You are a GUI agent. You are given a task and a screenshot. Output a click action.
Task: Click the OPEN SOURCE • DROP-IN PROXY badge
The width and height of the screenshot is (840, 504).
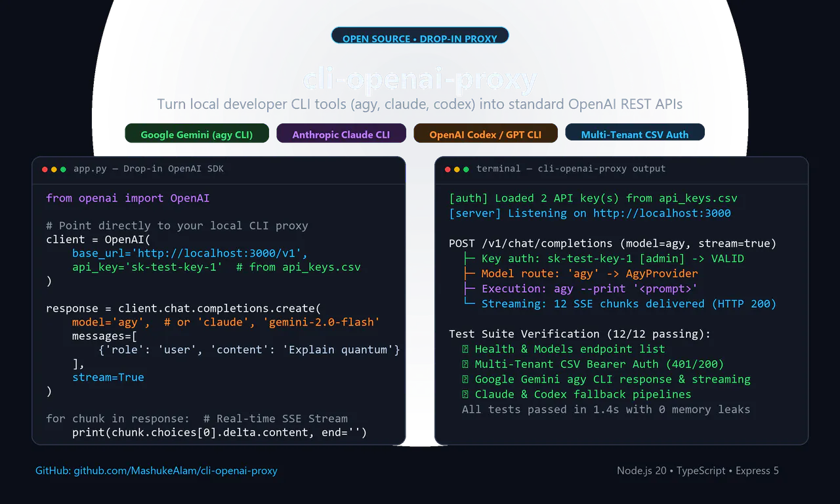click(420, 36)
